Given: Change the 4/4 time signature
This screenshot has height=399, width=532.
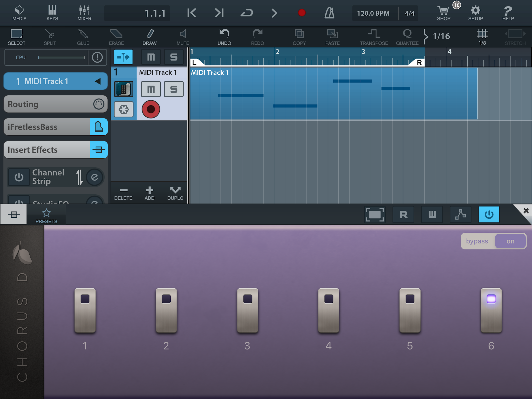Looking at the screenshot, I should pyautogui.click(x=409, y=13).
